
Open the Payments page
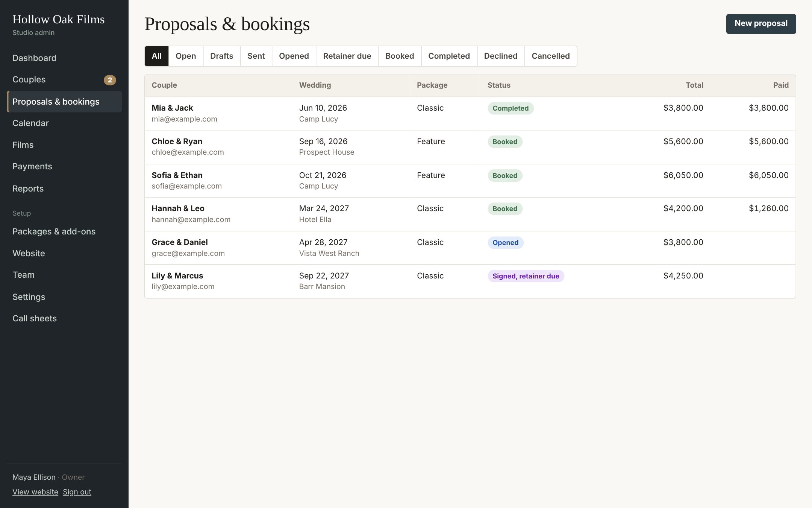tap(64, 167)
